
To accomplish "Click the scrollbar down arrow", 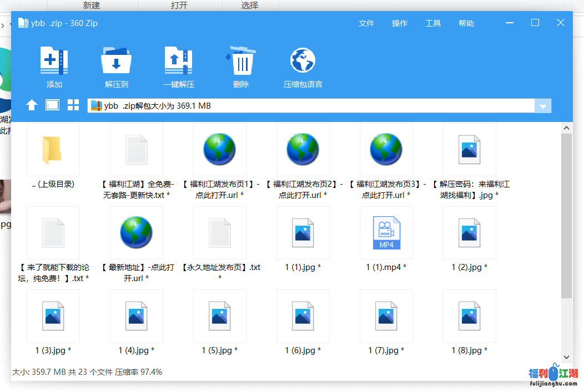I will point(566,358).
